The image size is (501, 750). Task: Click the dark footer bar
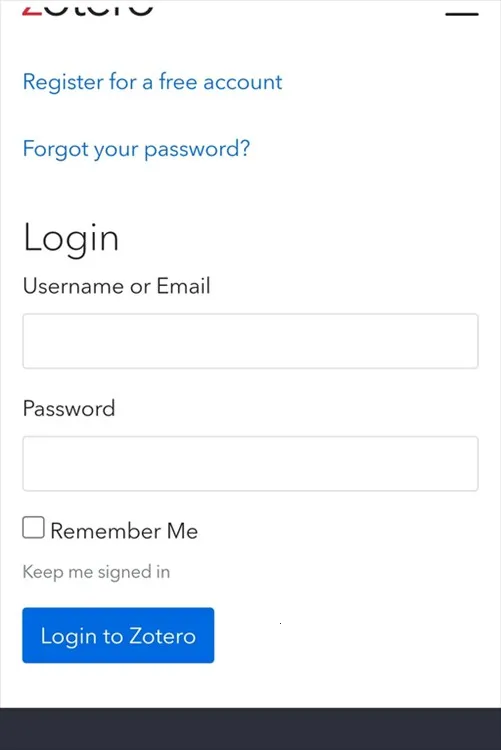point(250,729)
